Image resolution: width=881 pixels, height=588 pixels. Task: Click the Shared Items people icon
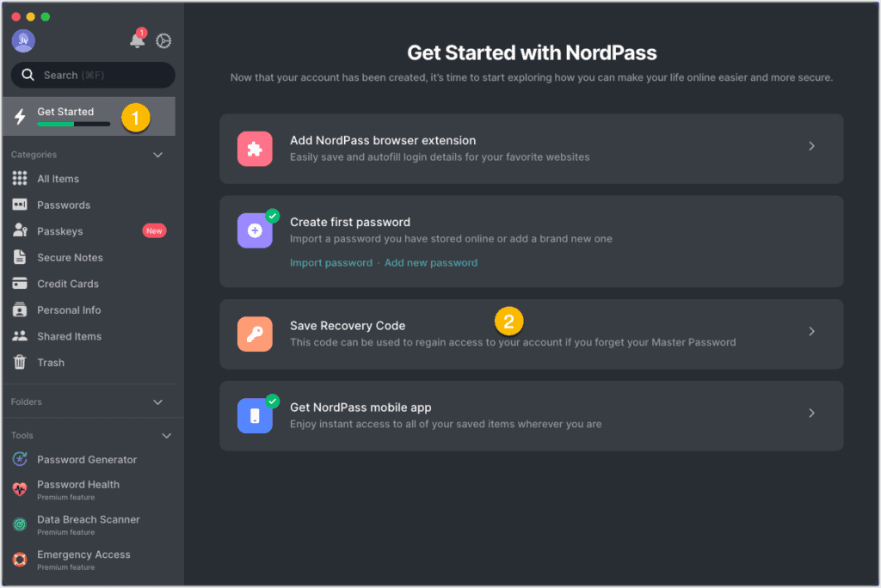pyautogui.click(x=20, y=336)
